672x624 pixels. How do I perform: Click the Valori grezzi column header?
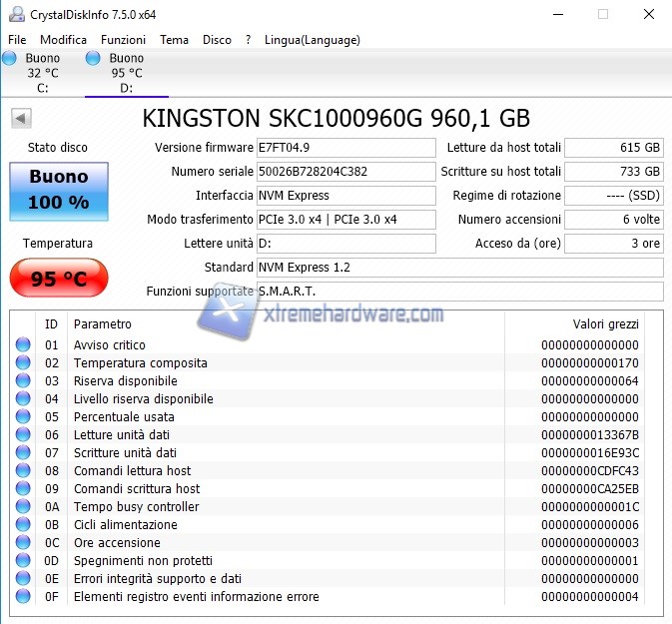[605, 324]
